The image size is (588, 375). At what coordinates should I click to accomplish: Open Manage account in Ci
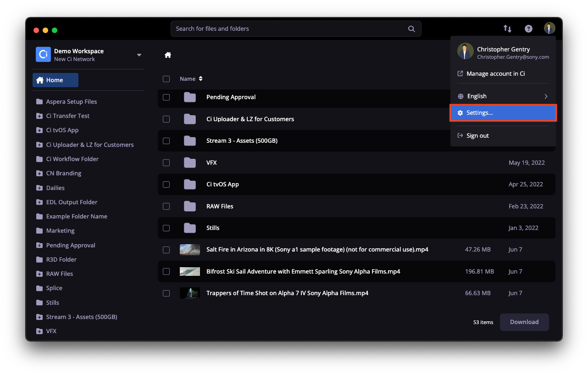(x=503, y=73)
